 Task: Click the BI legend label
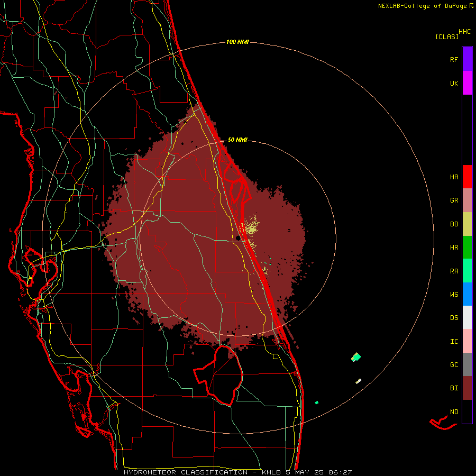(454, 388)
